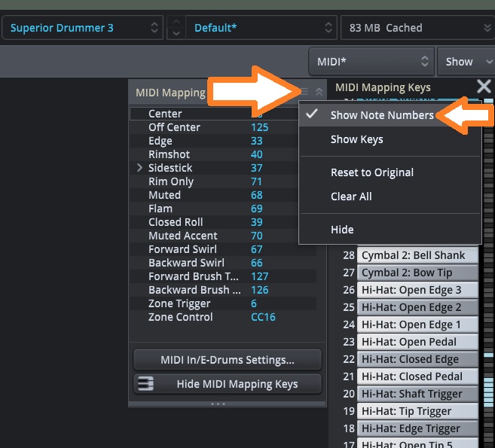Viewport: 495px width, 448px height.
Task: Click key 28 Cymbal 2: Bell Shank
Action: [x=417, y=255]
